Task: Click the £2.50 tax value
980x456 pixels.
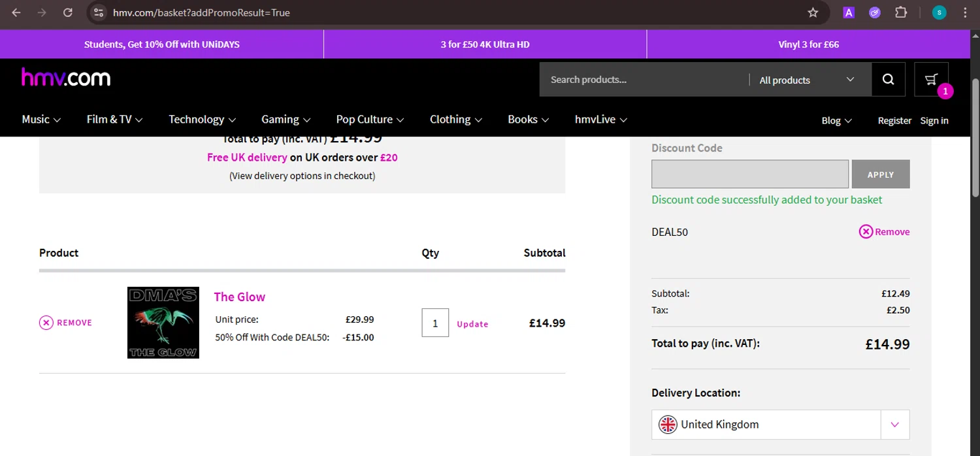Action: coord(898,310)
